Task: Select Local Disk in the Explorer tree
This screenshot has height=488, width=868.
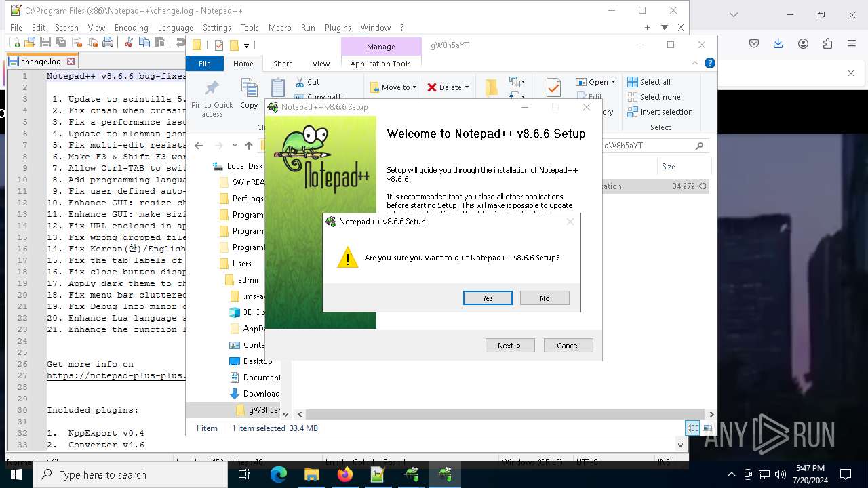Action: coord(237,166)
